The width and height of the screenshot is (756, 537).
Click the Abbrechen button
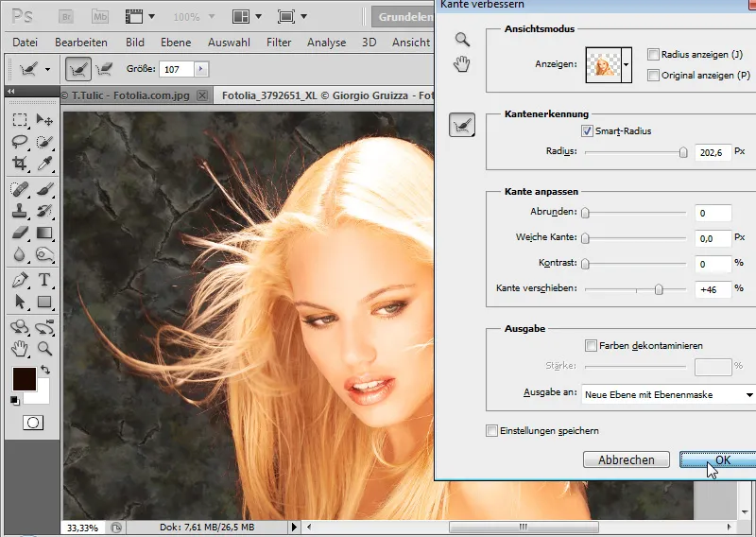point(627,459)
